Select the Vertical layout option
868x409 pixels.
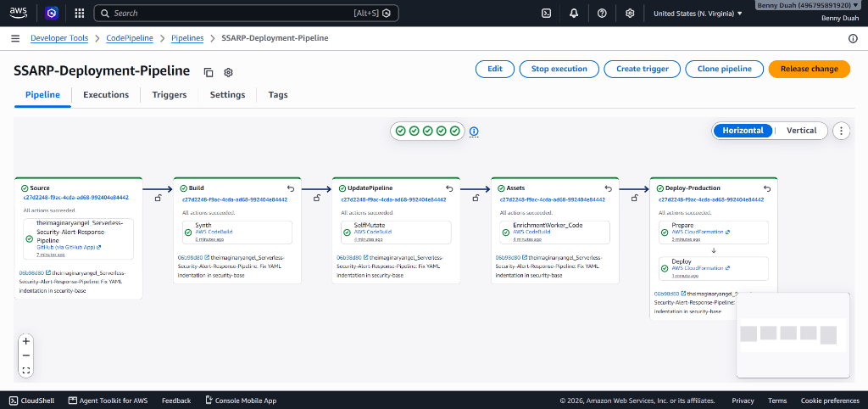[x=802, y=131]
